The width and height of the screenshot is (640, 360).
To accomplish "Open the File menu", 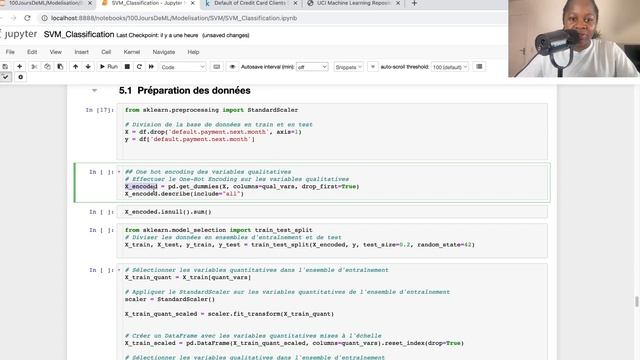I will pyautogui.click(x=10, y=52).
